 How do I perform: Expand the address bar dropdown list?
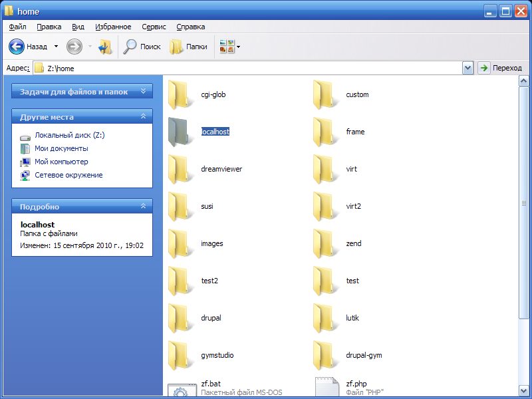click(467, 68)
